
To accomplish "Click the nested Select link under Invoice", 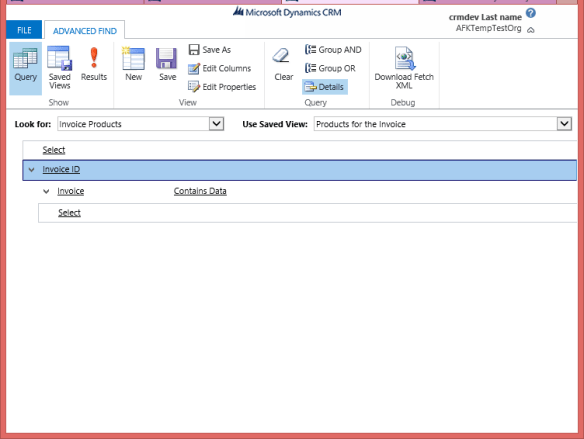I will point(69,213).
